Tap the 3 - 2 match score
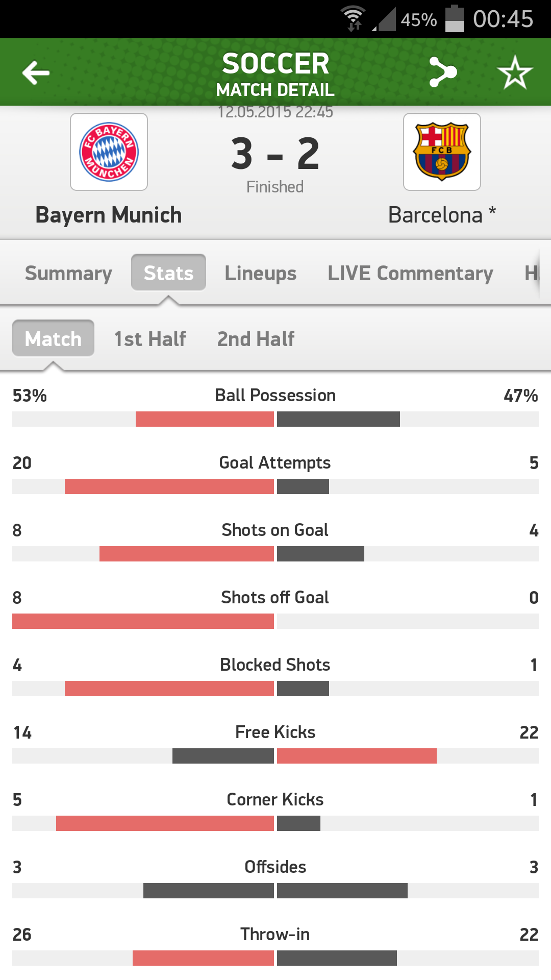The height and width of the screenshot is (980, 551). pos(275,153)
